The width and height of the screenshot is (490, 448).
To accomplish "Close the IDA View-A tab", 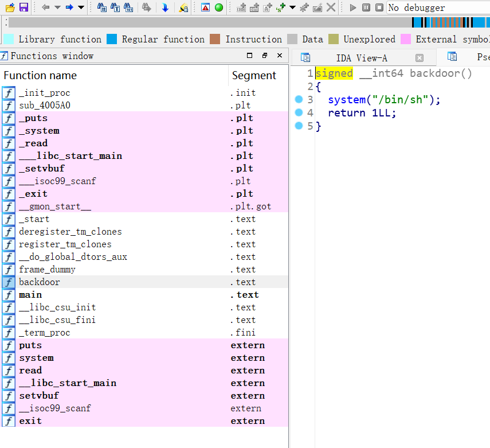I will tap(420, 58).
